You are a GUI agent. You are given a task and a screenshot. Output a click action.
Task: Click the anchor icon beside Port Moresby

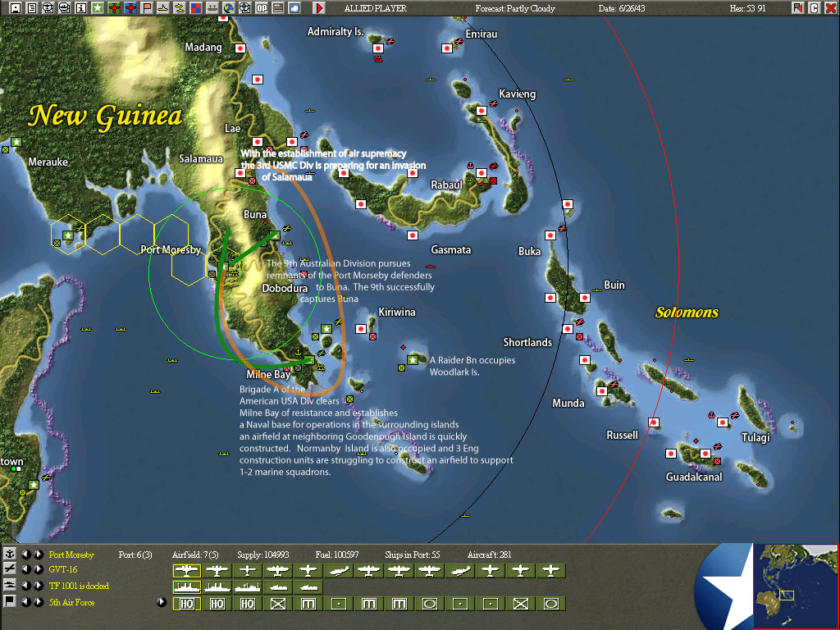[x=9, y=555]
